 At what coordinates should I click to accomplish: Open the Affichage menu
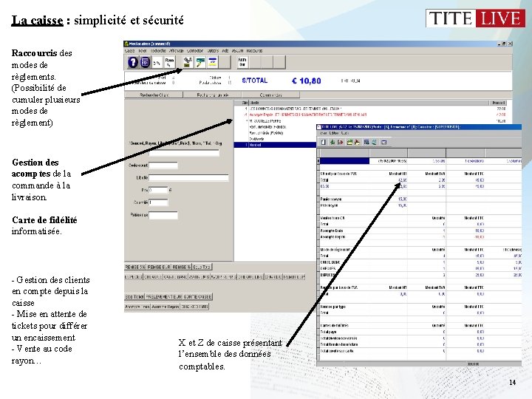[177, 50]
